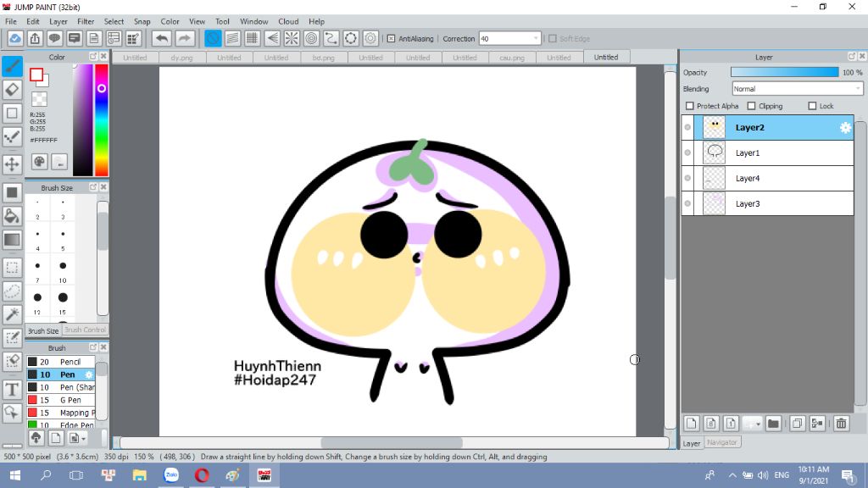
Task: Hide Layer1 visibility
Action: click(x=687, y=152)
